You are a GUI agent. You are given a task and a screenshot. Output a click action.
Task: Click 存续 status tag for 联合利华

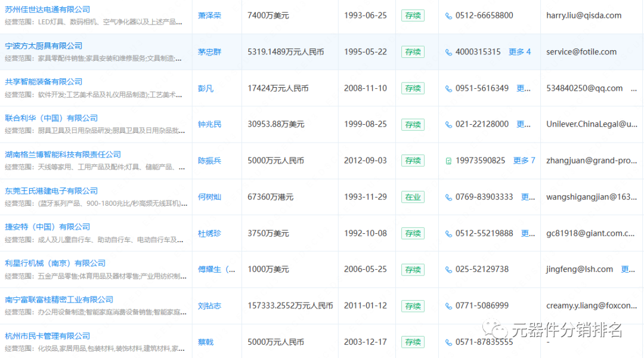413,125
